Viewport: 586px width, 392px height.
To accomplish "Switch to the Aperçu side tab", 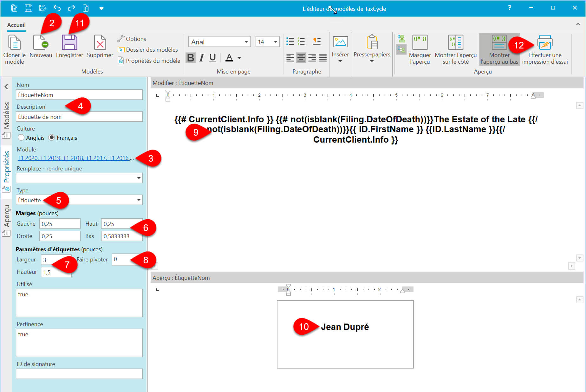I will 6,221.
